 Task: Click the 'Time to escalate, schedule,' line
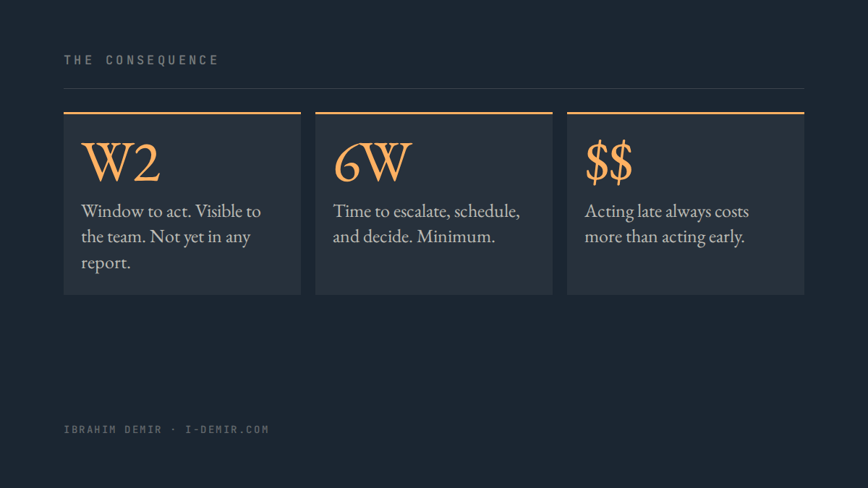coord(427,212)
